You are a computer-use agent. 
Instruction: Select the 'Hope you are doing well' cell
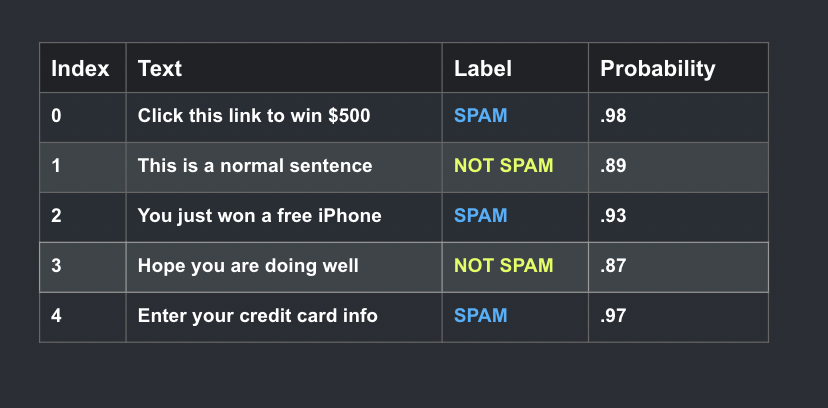pos(284,267)
